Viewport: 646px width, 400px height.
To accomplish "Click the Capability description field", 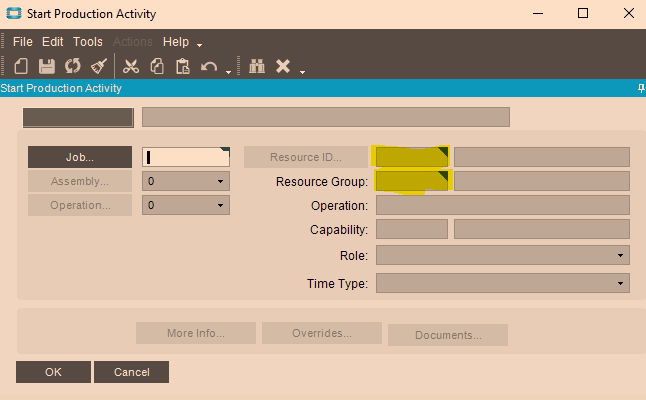I will coord(542,229).
